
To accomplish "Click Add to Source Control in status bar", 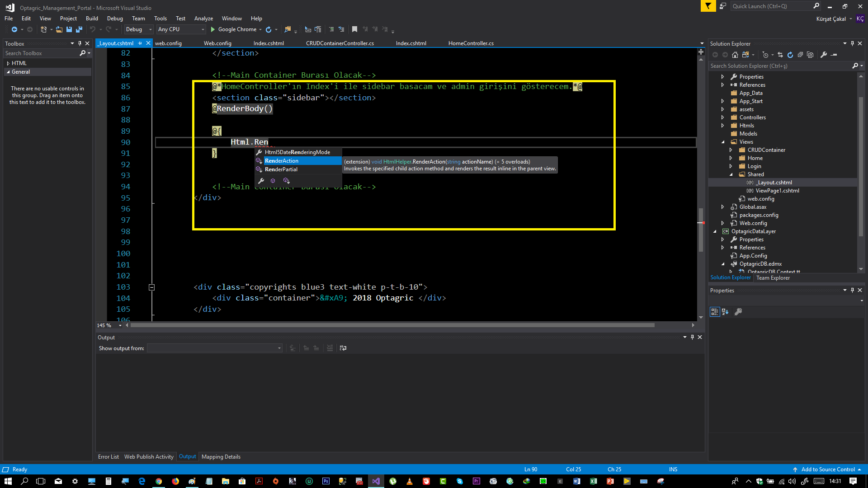I will pyautogui.click(x=828, y=469).
